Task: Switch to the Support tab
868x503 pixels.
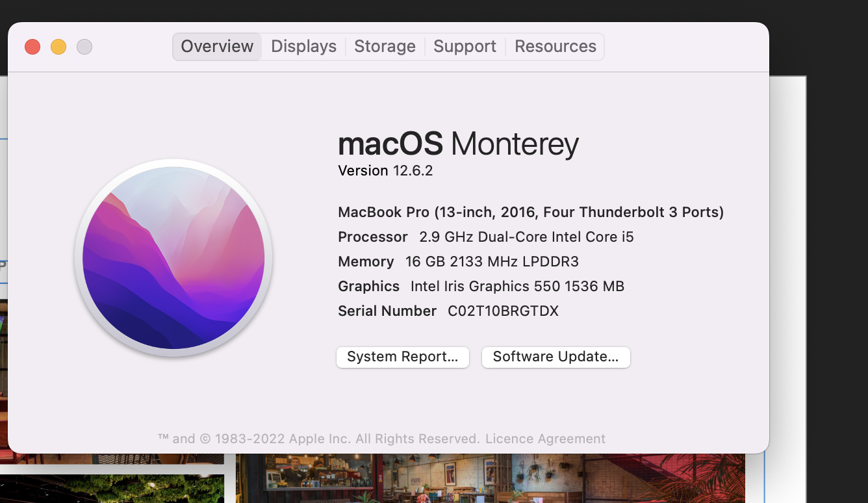Action: (465, 47)
